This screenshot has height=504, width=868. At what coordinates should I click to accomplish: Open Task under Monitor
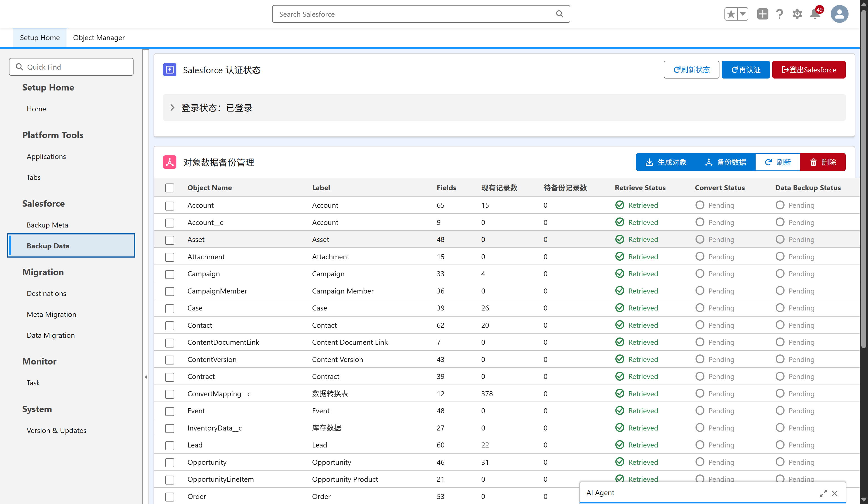pyautogui.click(x=33, y=383)
